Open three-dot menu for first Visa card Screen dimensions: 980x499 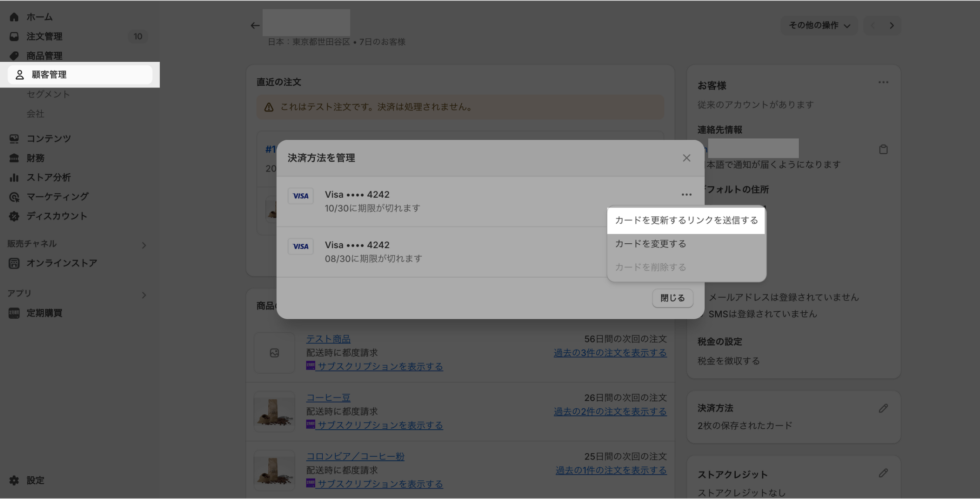686,195
